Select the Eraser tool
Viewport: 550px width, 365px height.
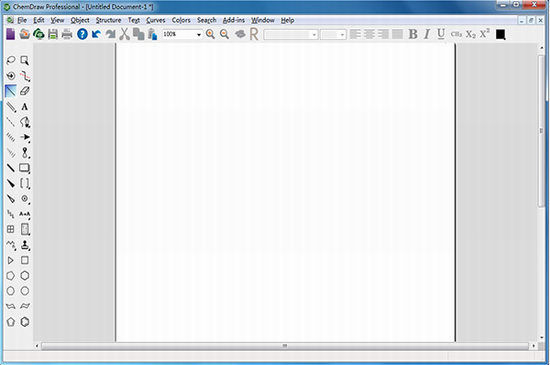coord(25,91)
